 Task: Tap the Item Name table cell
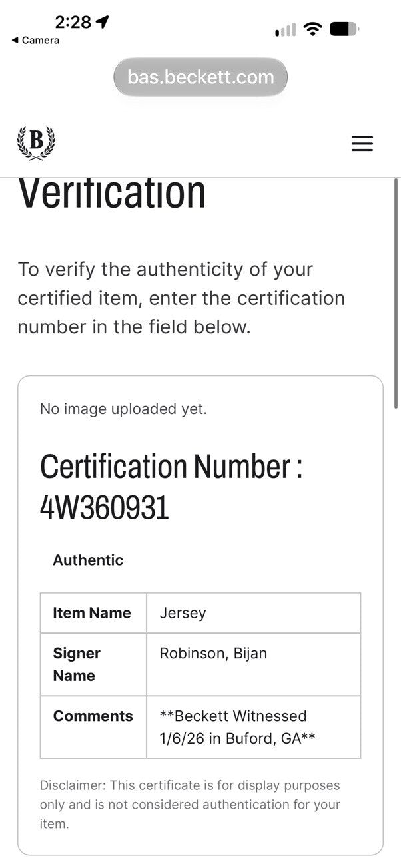point(93,613)
